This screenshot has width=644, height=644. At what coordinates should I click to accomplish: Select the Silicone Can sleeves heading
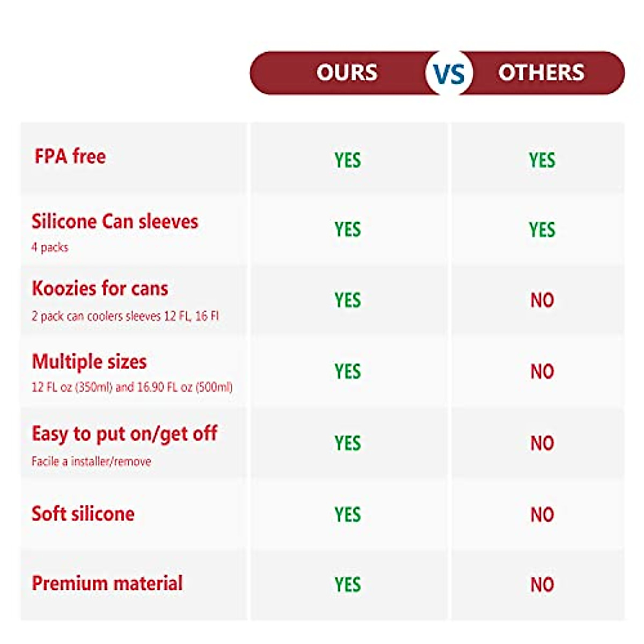[115, 221]
